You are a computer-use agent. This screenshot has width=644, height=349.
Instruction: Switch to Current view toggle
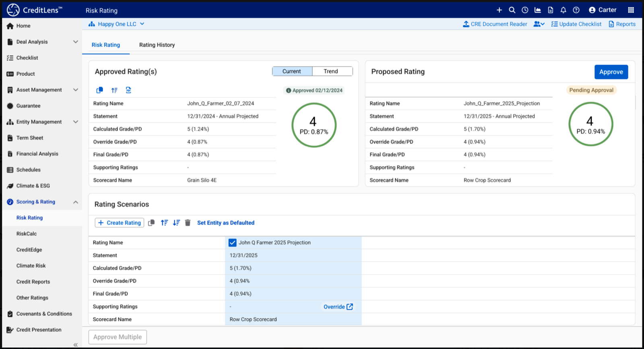point(292,71)
